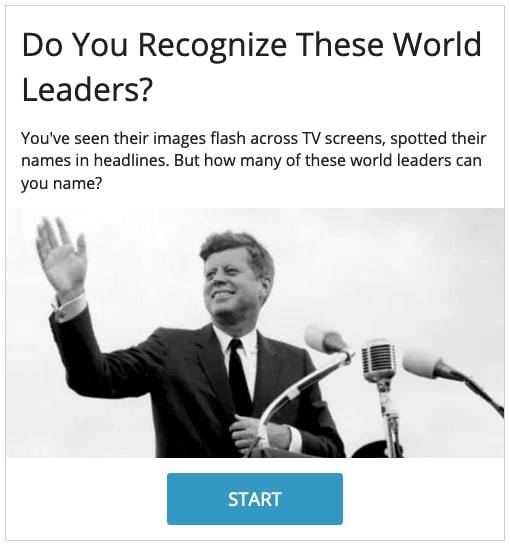Click the far right microphone
The image size is (510, 546).
(428, 364)
